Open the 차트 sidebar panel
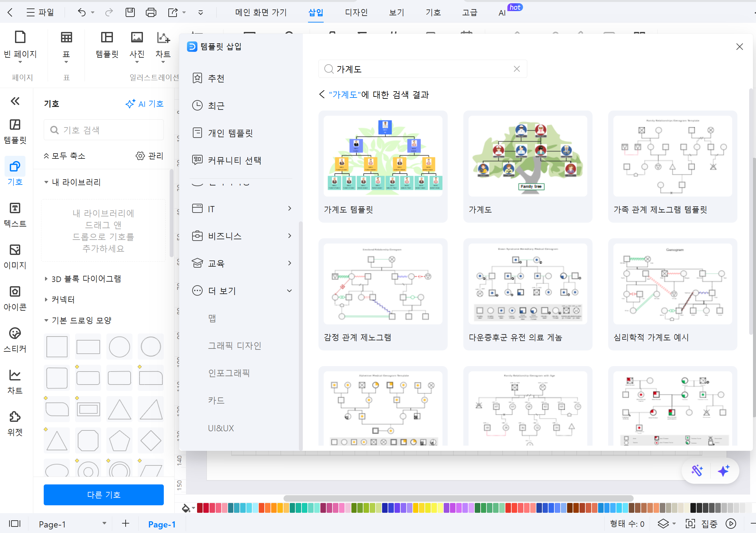Screen dimensions: 756x533 15,382
